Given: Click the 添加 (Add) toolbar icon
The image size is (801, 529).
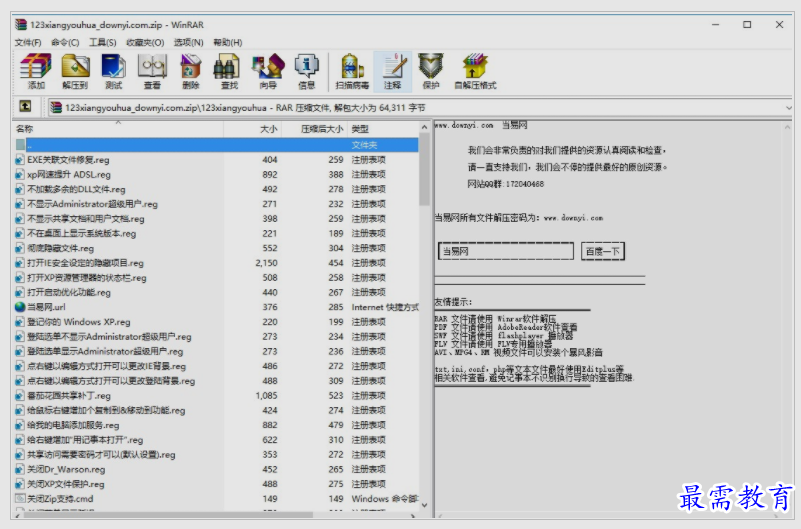Looking at the screenshot, I should point(36,71).
